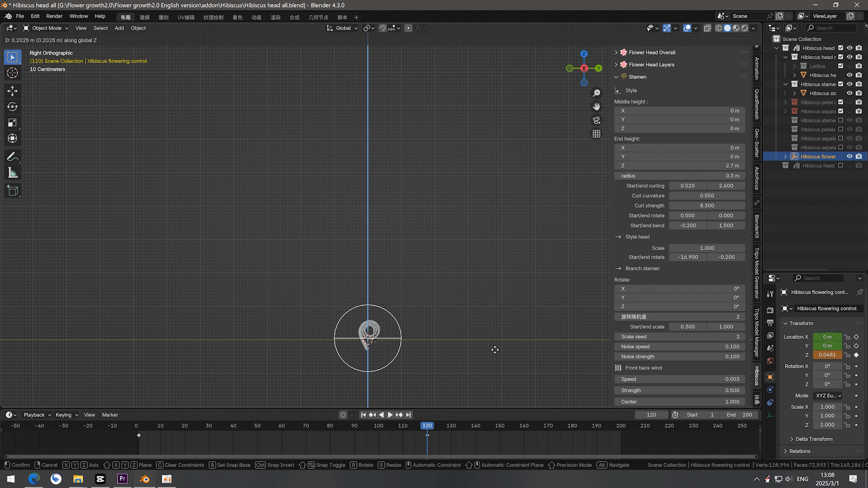The image size is (868, 488).
Task: Open Windows Start menu
Action: 11,479
